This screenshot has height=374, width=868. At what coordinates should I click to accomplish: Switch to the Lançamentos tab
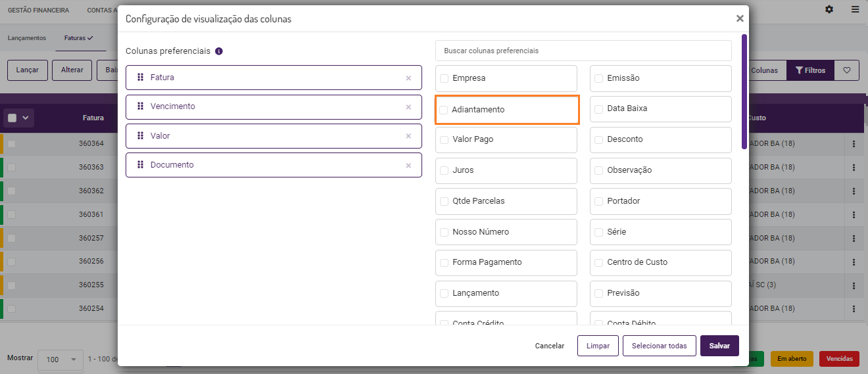point(27,38)
